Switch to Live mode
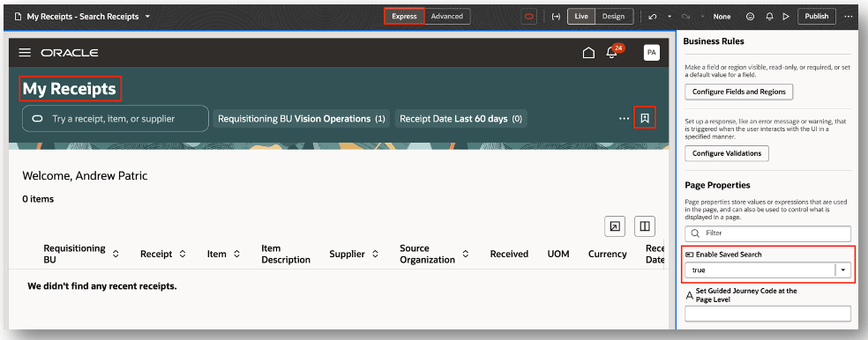This screenshot has width=868, height=340. [x=581, y=17]
